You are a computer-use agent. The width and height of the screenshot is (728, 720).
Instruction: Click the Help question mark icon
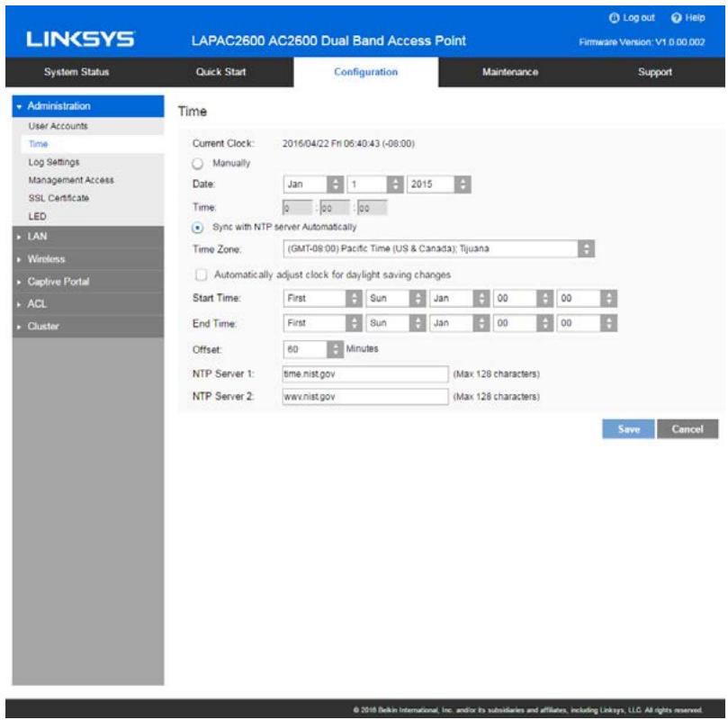[x=676, y=18]
